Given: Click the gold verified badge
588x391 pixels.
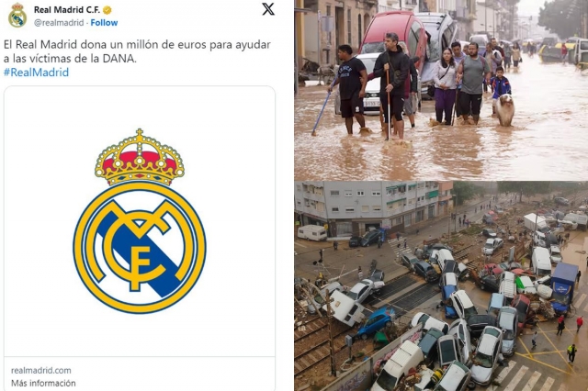Looking at the screenshot, I should pos(107,10).
